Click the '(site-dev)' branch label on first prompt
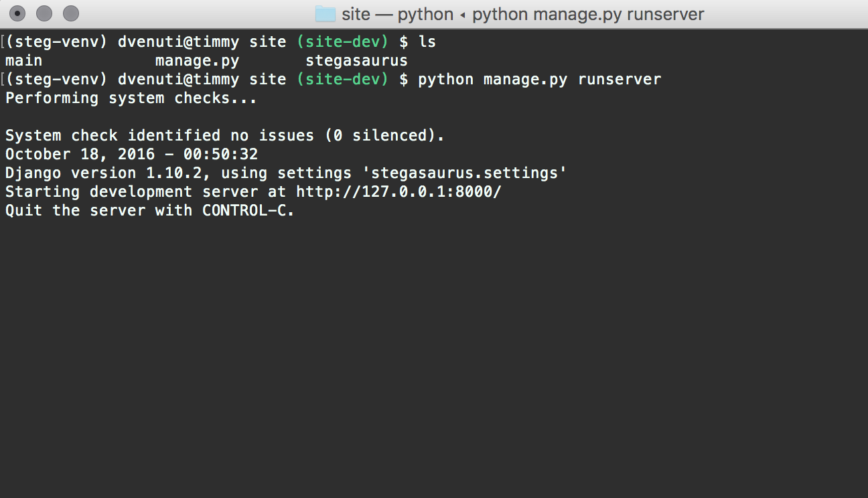This screenshot has height=498, width=868. pos(342,42)
